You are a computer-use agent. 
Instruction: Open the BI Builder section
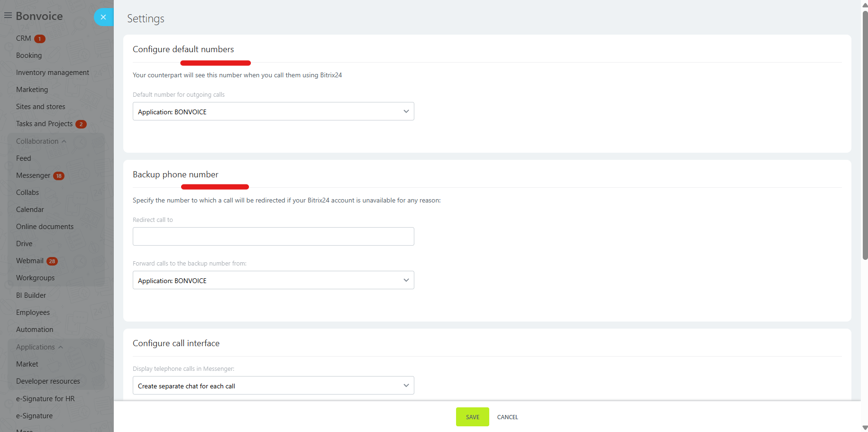[31, 295]
